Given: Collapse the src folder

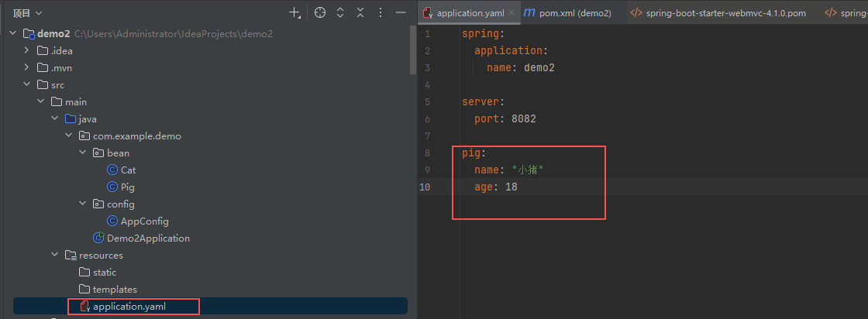Looking at the screenshot, I should pos(26,85).
